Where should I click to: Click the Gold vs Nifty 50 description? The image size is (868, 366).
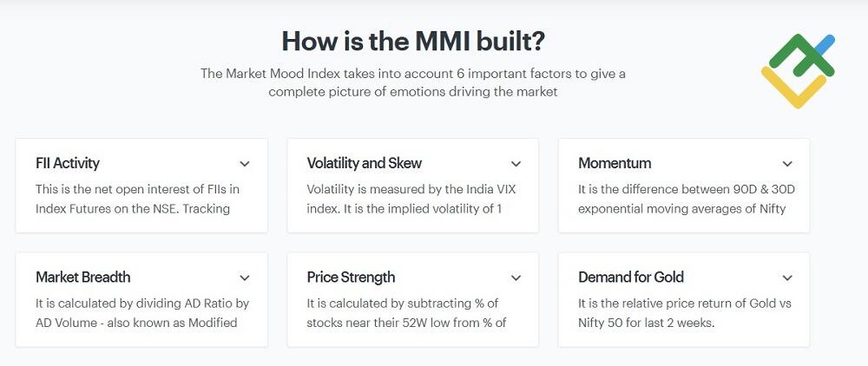(x=685, y=313)
